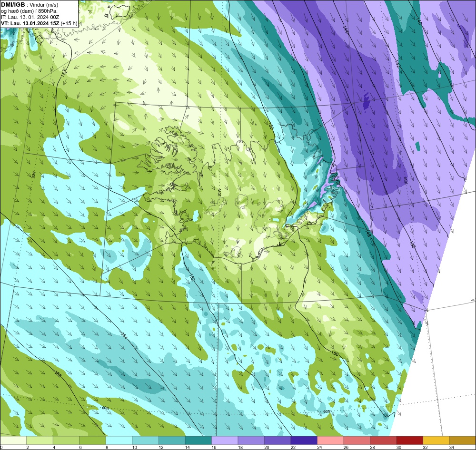The width and height of the screenshot is (476, 450).
Task: Click the 'DMI/IGB' title text
Action: click(x=13, y=5)
